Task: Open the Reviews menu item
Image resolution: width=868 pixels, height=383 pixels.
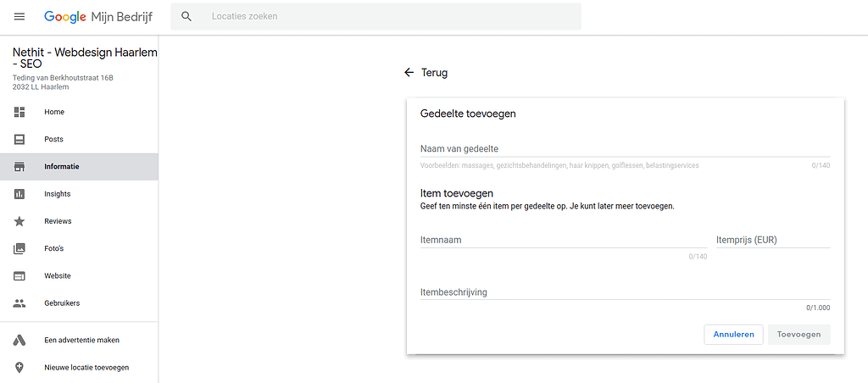Action: 79,221
